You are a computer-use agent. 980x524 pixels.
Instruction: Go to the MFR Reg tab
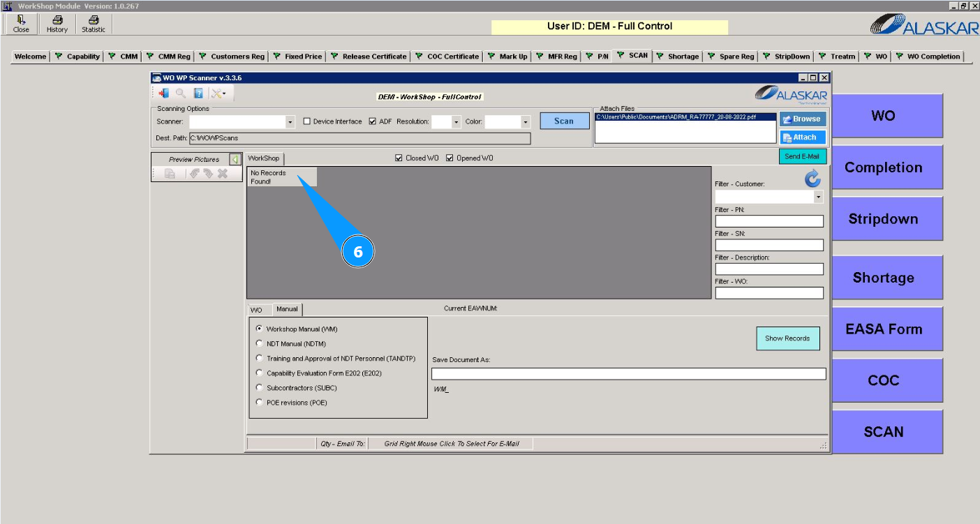click(556, 57)
